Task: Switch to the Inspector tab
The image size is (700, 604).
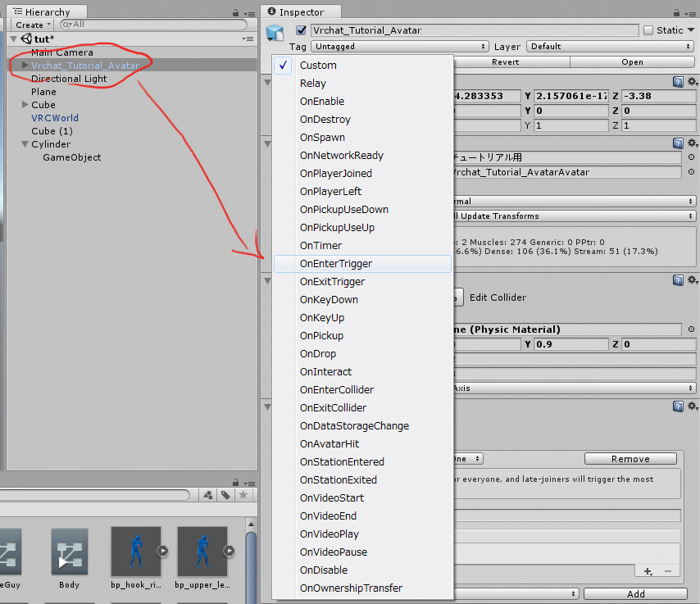Action: (301, 12)
